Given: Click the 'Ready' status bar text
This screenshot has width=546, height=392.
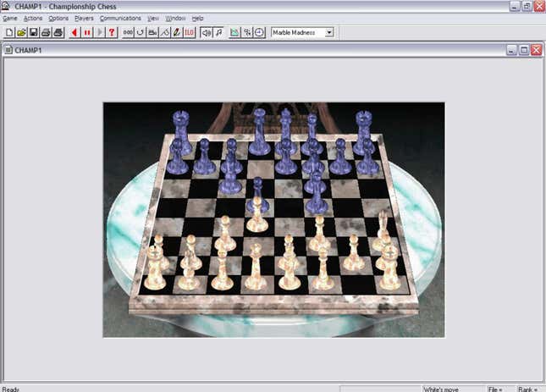Looking at the screenshot, I should click(10, 389).
